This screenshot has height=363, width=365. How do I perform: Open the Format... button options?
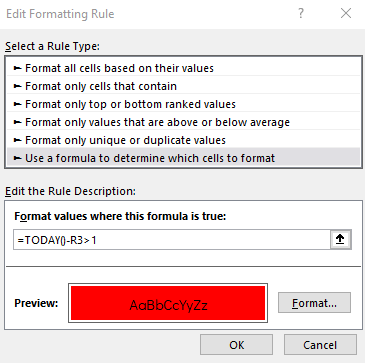(x=314, y=303)
